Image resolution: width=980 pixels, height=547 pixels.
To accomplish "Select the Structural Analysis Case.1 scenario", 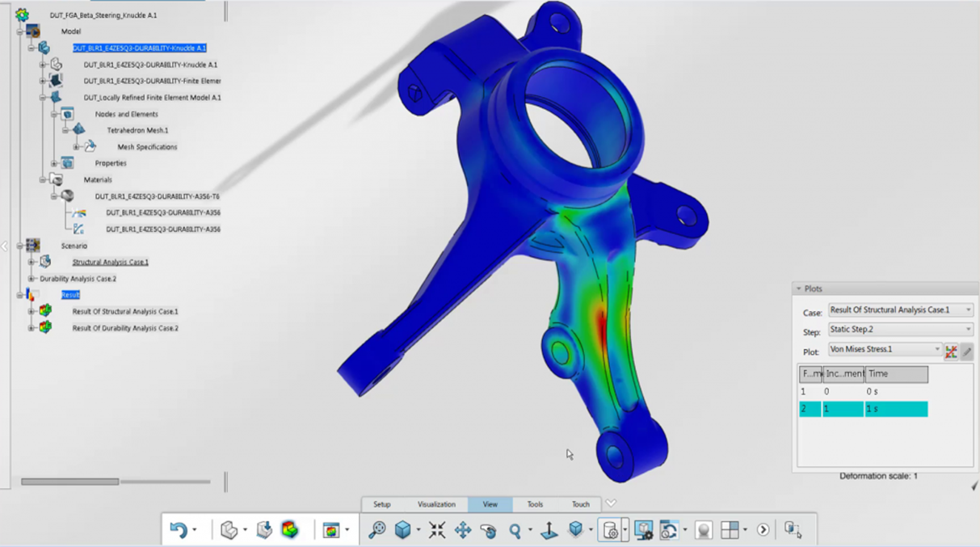I will 110,262.
